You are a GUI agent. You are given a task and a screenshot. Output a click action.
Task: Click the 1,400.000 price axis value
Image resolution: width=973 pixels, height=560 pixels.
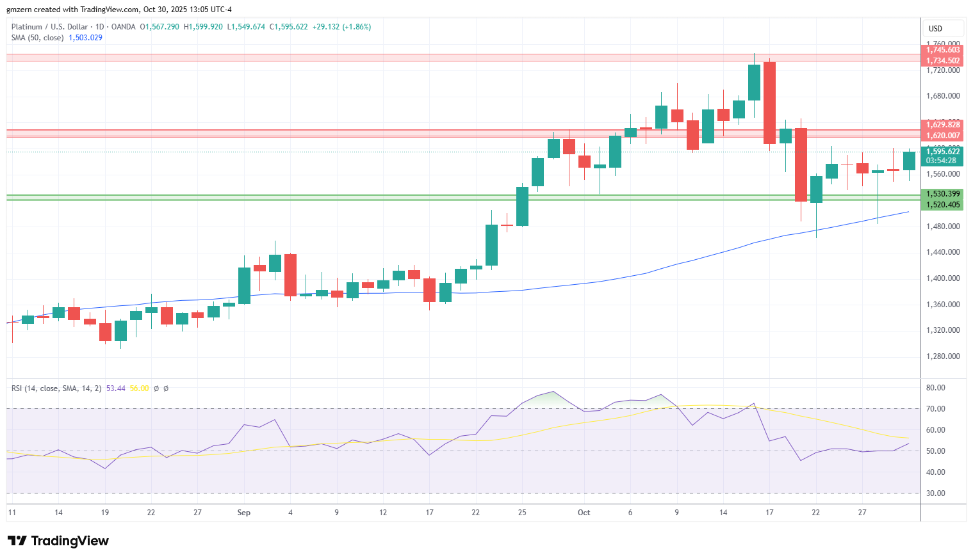943,278
